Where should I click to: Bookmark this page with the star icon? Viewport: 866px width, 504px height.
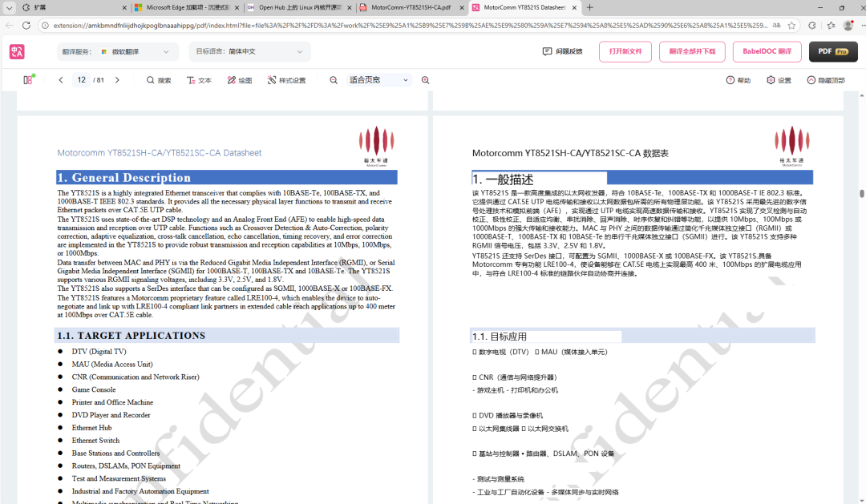click(x=791, y=26)
